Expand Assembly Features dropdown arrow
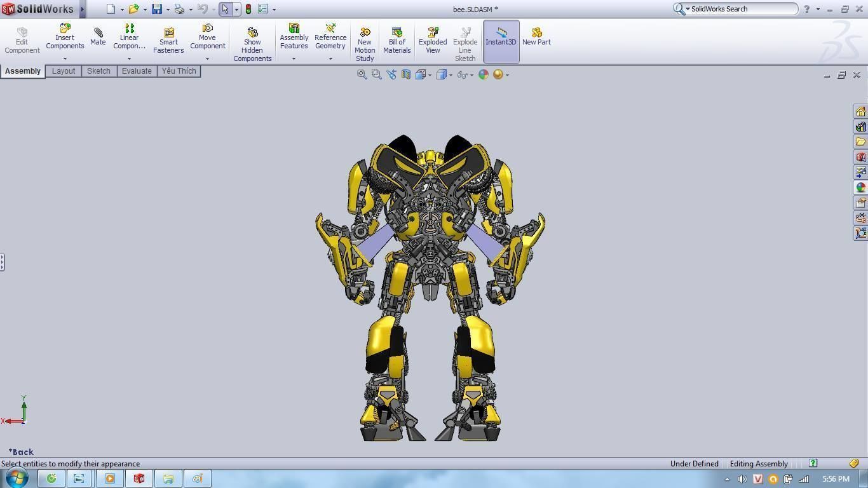Viewport: 868px width, 488px height. [x=294, y=59]
